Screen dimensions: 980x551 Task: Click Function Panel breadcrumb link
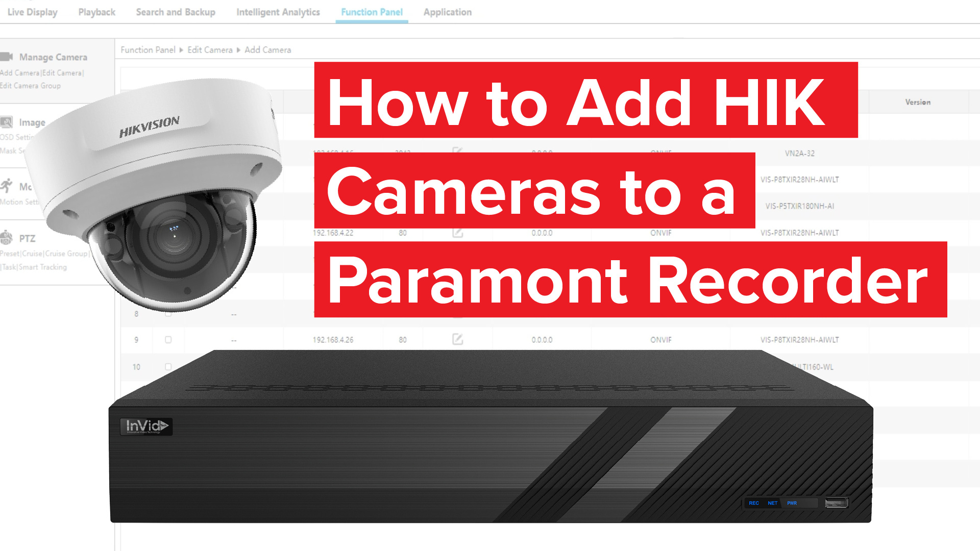[148, 49]
